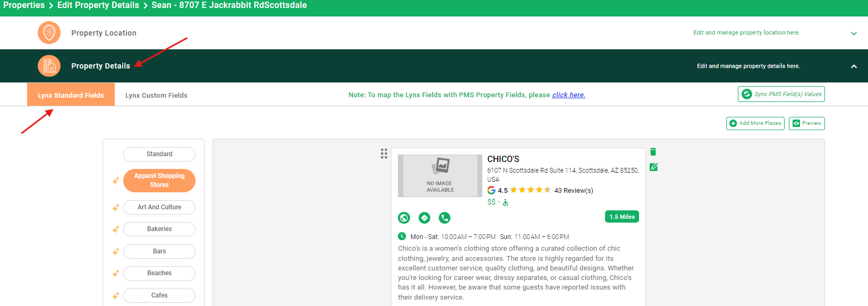868x306 pixels.
Task: Open Chico's website globe icon
Action: 404,218
